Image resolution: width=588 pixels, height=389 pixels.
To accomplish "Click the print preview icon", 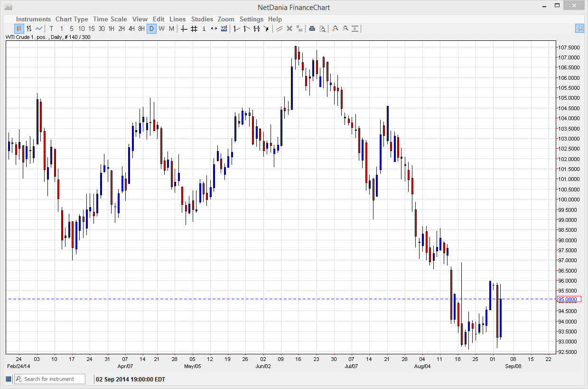I will [323, 28].
